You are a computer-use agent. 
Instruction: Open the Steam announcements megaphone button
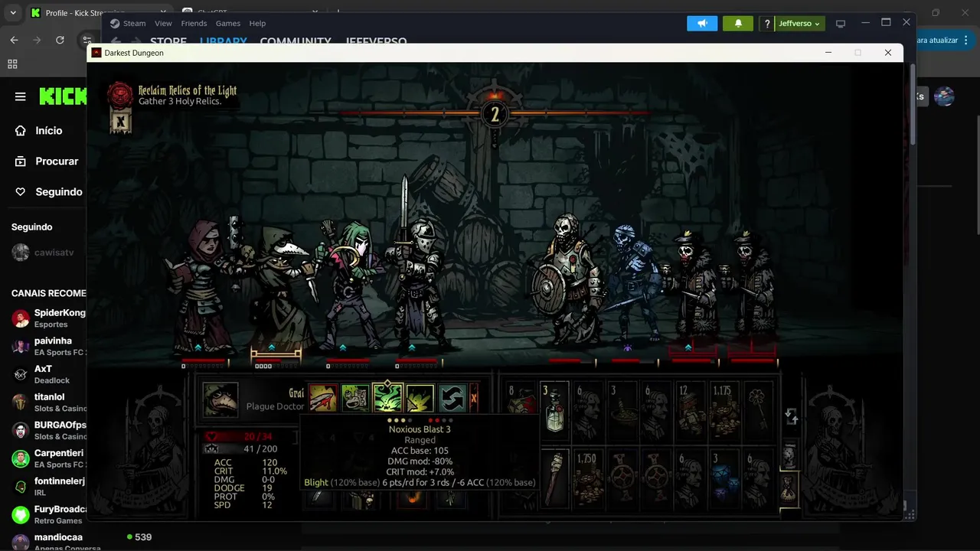(x=702, y=24)
